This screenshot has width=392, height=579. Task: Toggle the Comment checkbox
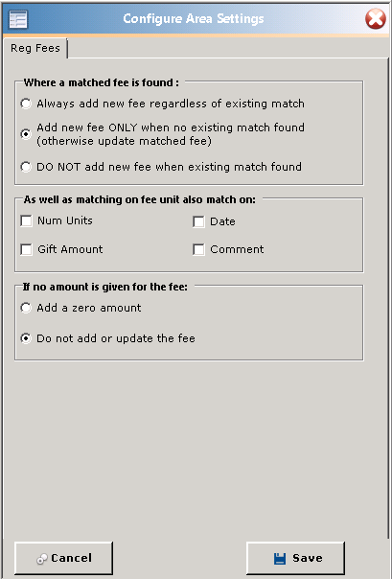click(198, 249)
